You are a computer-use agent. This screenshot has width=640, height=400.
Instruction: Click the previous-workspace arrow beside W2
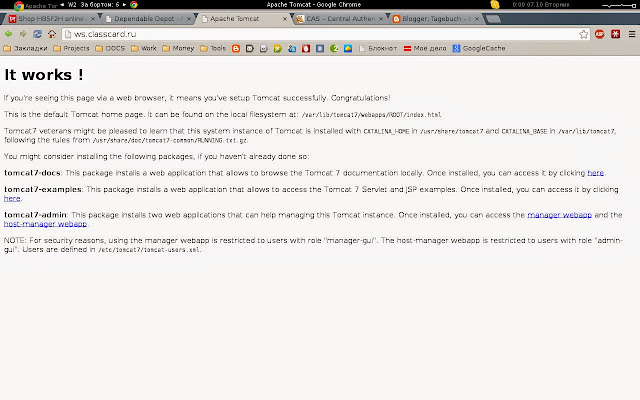click(62, 4)
